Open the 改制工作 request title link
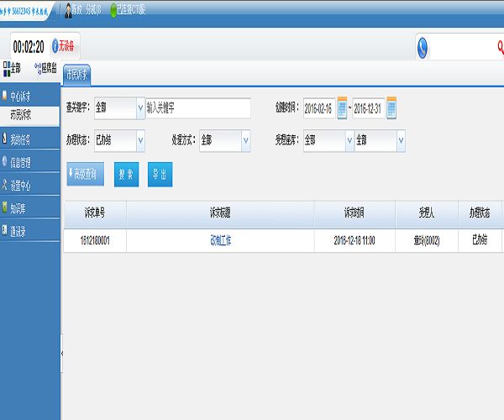 point(220,240)
